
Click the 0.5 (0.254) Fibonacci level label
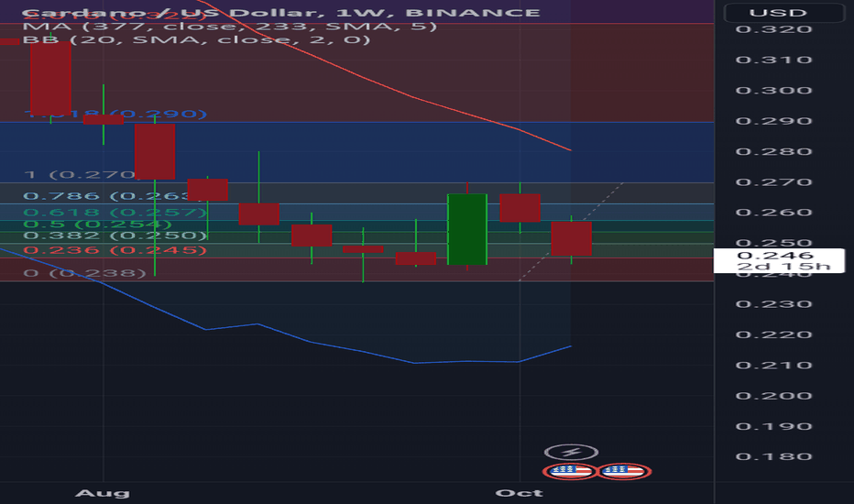point(97,224)
